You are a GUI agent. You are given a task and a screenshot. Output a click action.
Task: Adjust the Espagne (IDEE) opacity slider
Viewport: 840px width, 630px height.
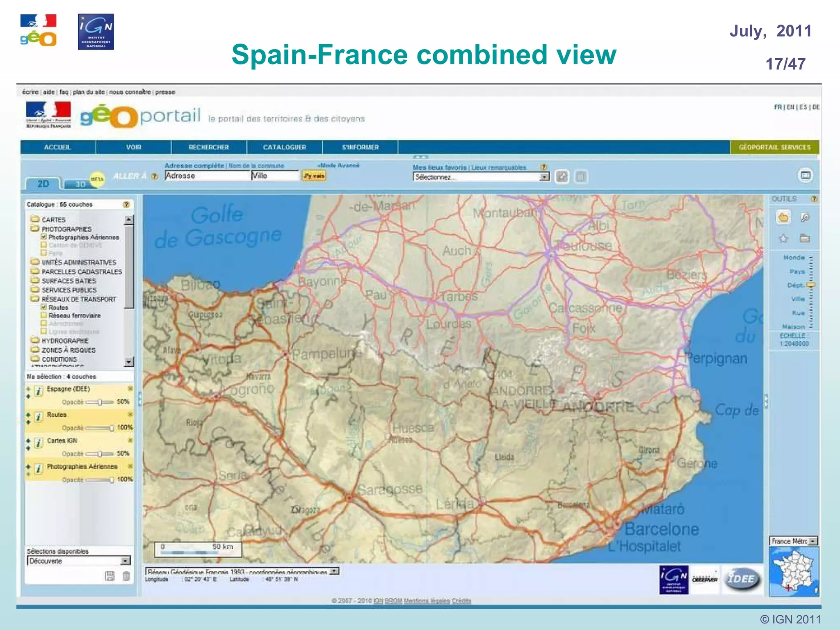point(100,402)
